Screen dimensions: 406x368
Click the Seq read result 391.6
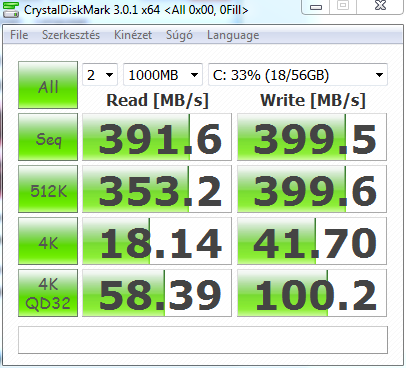157,137
